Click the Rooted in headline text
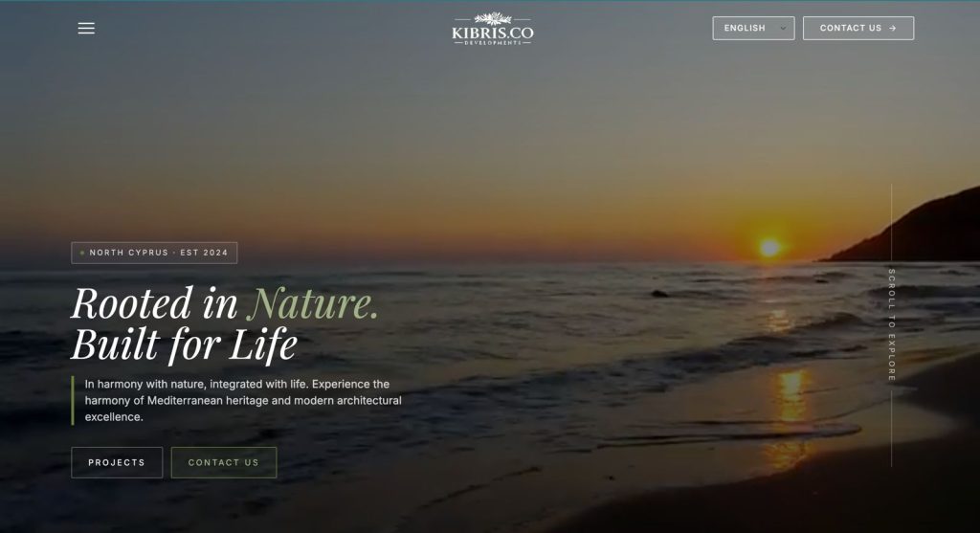The width and height of the screenshot is (980, 533). (x=154, y=303)
